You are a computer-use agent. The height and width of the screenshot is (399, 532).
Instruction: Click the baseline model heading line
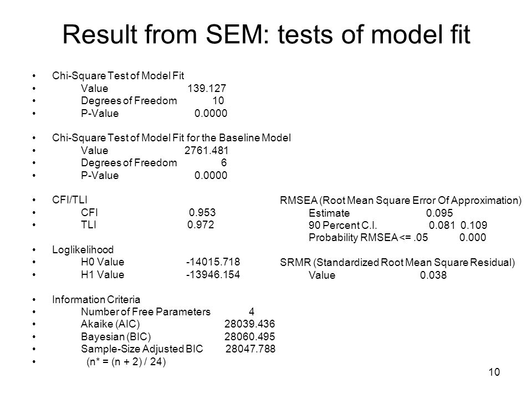(x=171, y=138)
